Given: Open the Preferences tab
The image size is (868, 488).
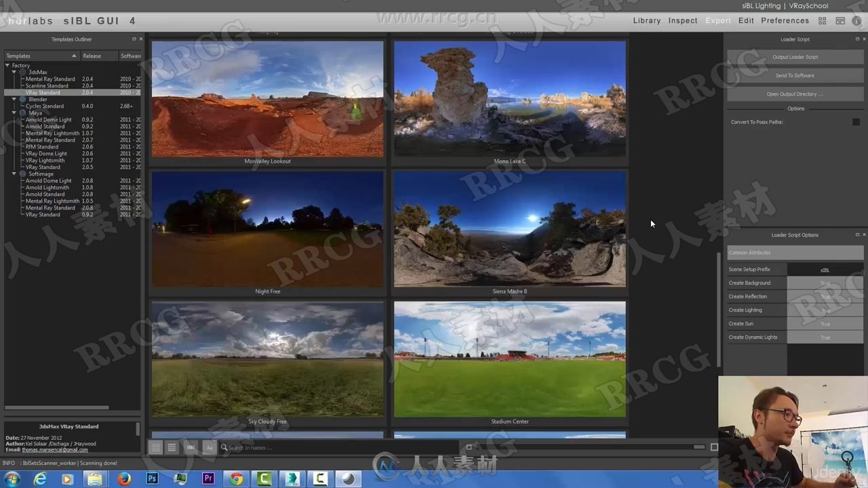Looking at the screenshot, I should tap(785, 21).
